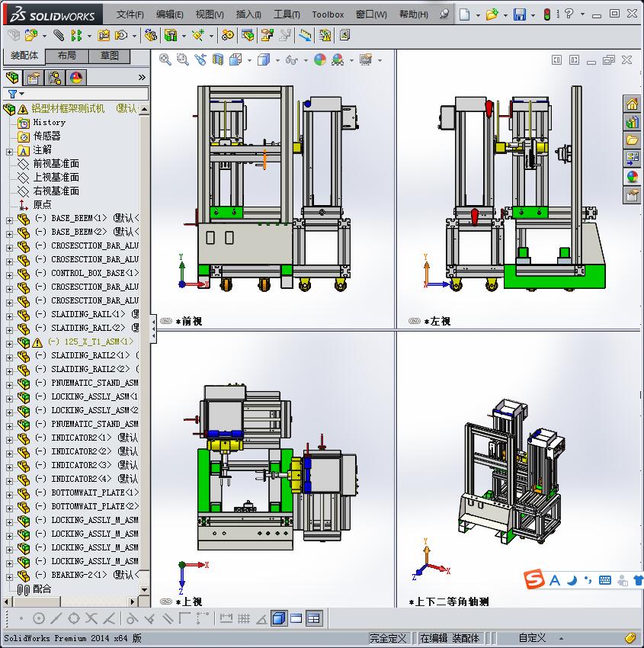Image resolution: width=644 pixels, height=648 pixels.
Task: Toggle the link views icon beside 前视
Action: [165, 321]
